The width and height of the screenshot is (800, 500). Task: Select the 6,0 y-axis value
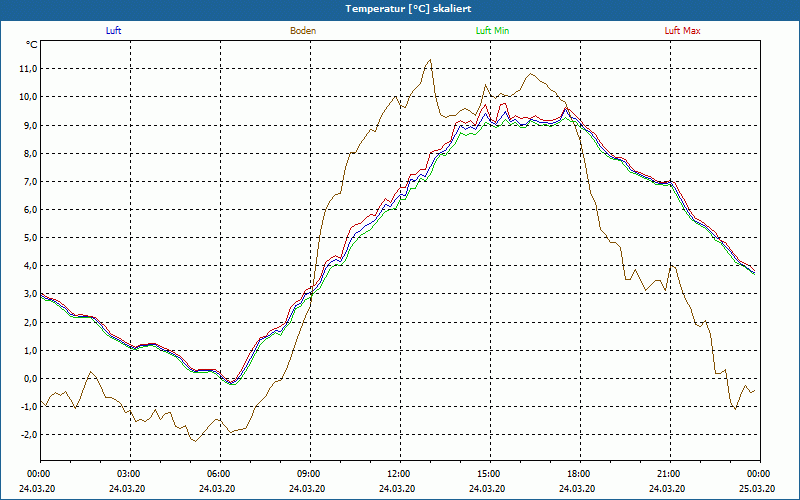click(30, 210)
